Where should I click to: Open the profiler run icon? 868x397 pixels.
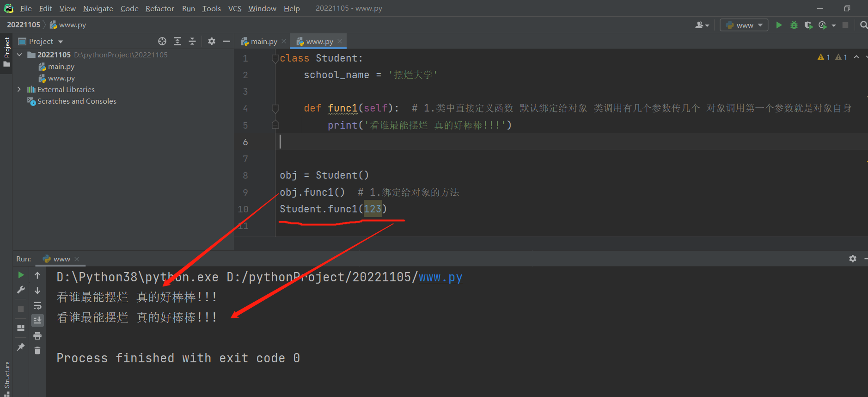tap(823, 25)
